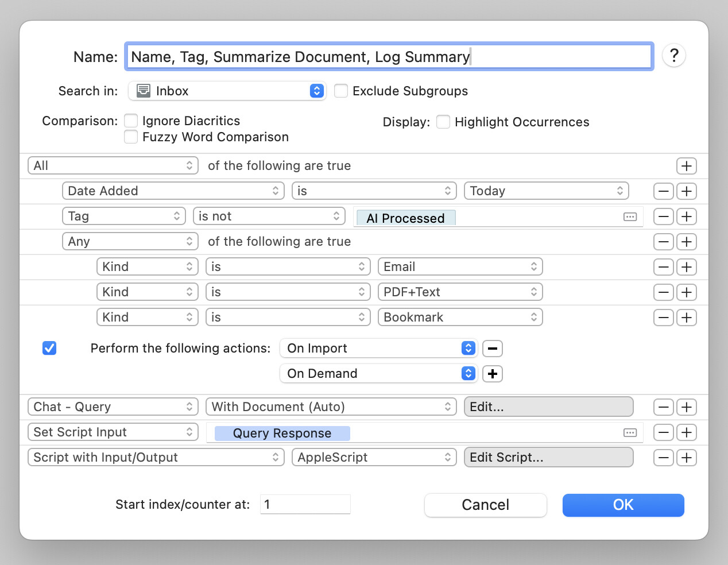This screenshot has height=565, width=728.
Task: Click into the Start index/counter field
Action: pyautogui.click(x=305, y=505)
